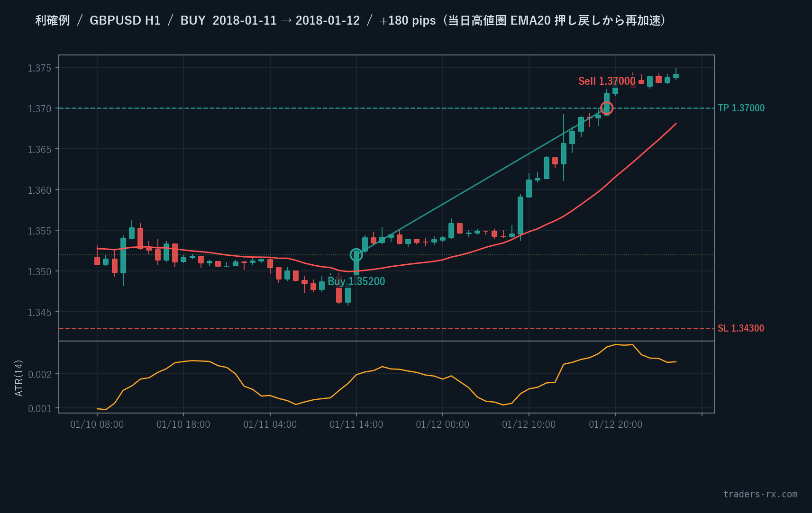
Task: Click the '01/11 04:00' time label
Action: coord(270,424)
